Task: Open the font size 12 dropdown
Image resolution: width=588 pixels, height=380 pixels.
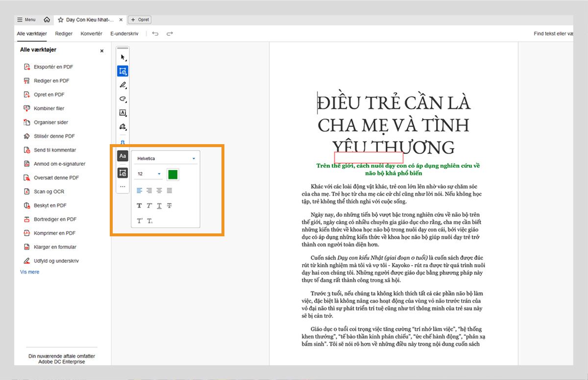Action: coord(148,174)
